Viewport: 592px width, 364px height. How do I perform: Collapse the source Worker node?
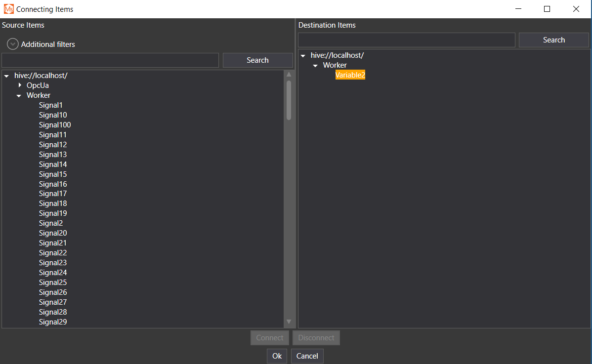pyautogui.click(x=19, y=96)
